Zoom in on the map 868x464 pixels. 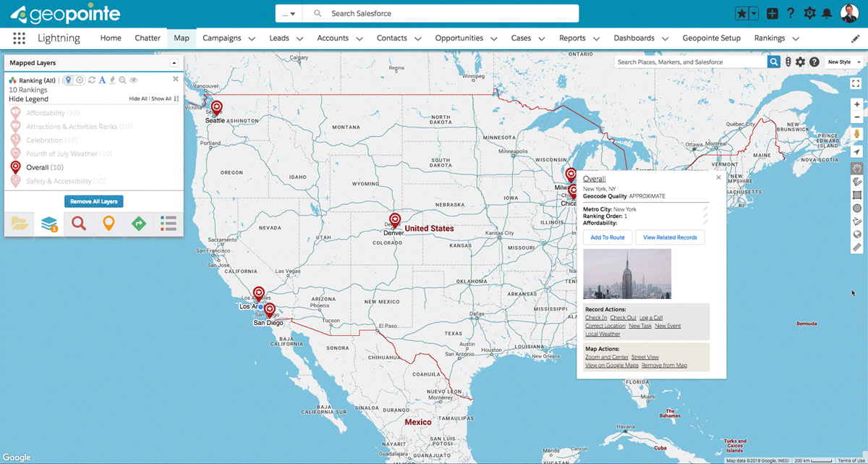coord(856,104)
